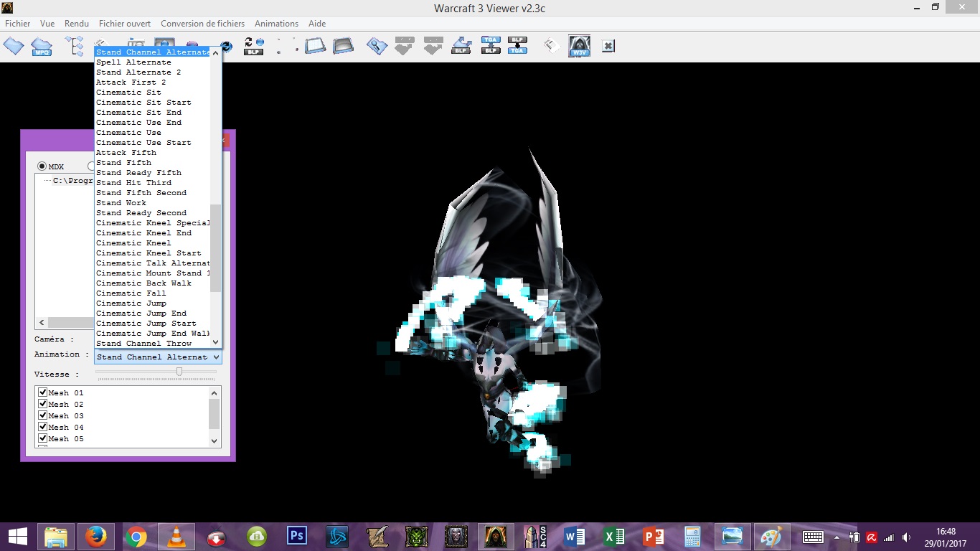This screenshot has width=980, height=551.
Task: Open the Fichier menu
Action: point(18,24)
